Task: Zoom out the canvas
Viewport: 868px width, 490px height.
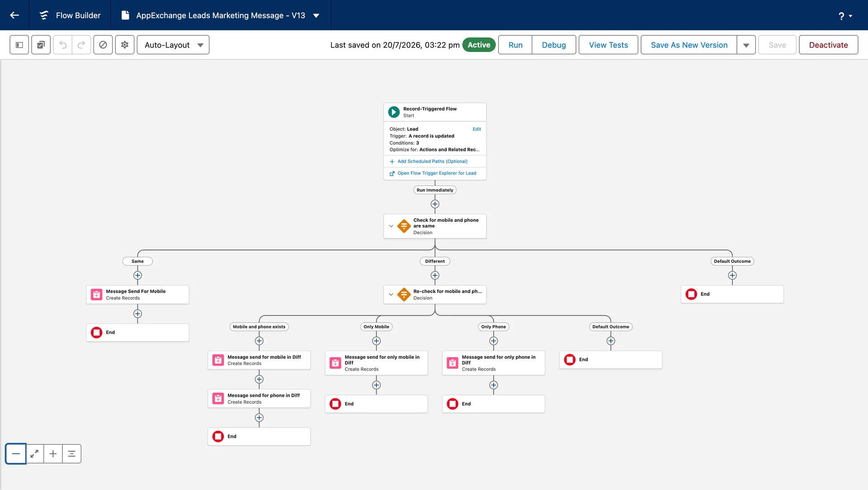Action: [x=16, y=454]
